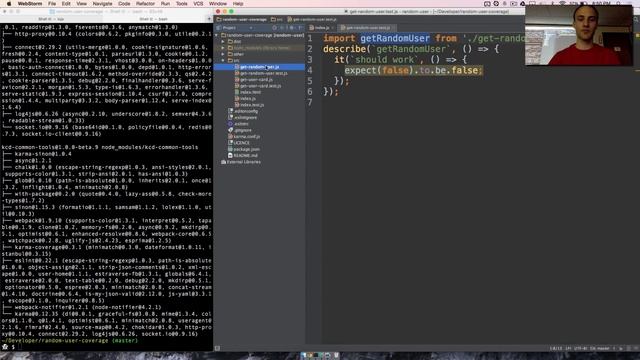Select get-random-user.test.js in project tree
Viewport: 640px width, 360px height.
(263, 73)
